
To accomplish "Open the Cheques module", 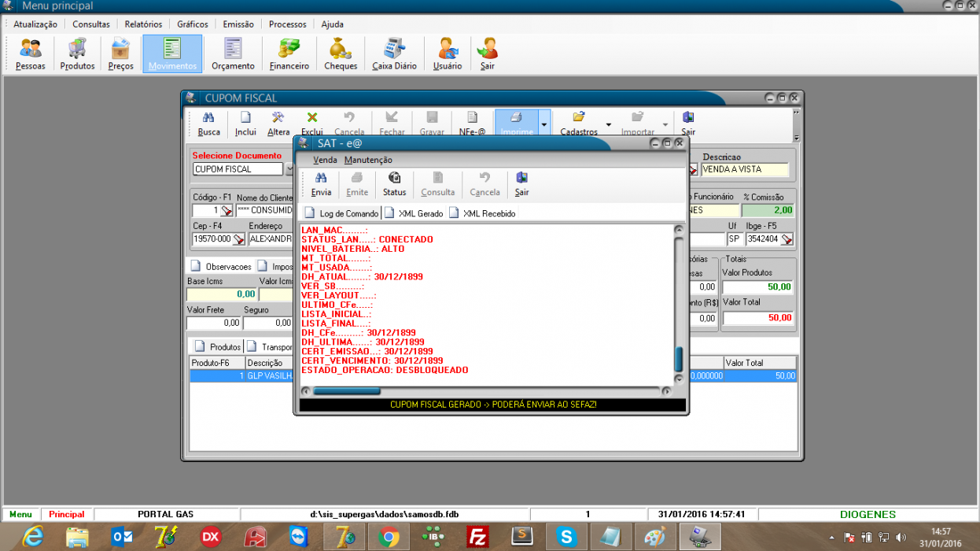I will tap(341, 54).
